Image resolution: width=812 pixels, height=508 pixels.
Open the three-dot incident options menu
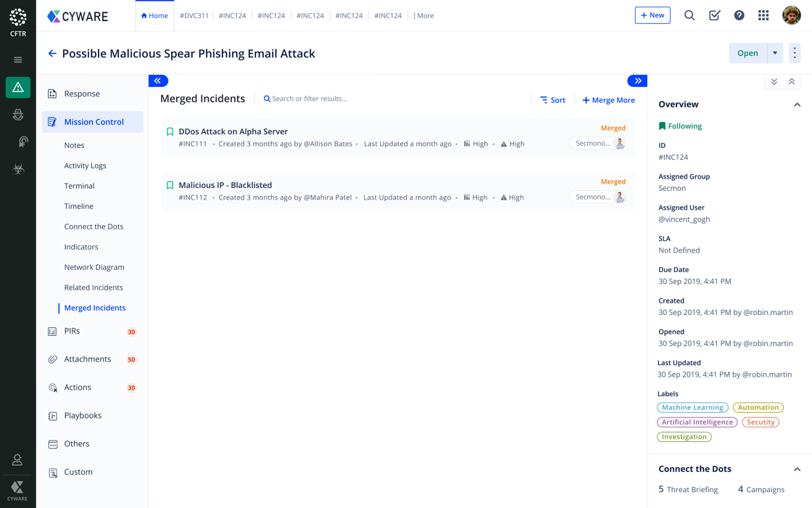[795, 53]
